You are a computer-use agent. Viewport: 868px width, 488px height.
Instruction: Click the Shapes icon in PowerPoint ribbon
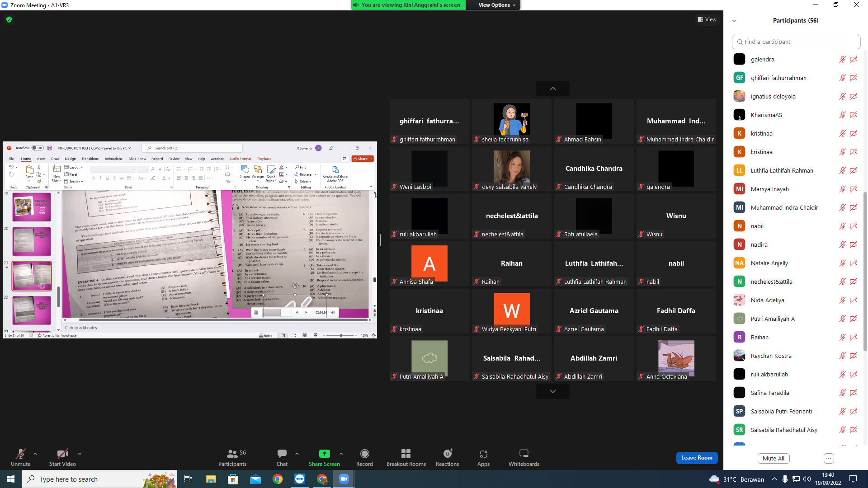[245, 169]
